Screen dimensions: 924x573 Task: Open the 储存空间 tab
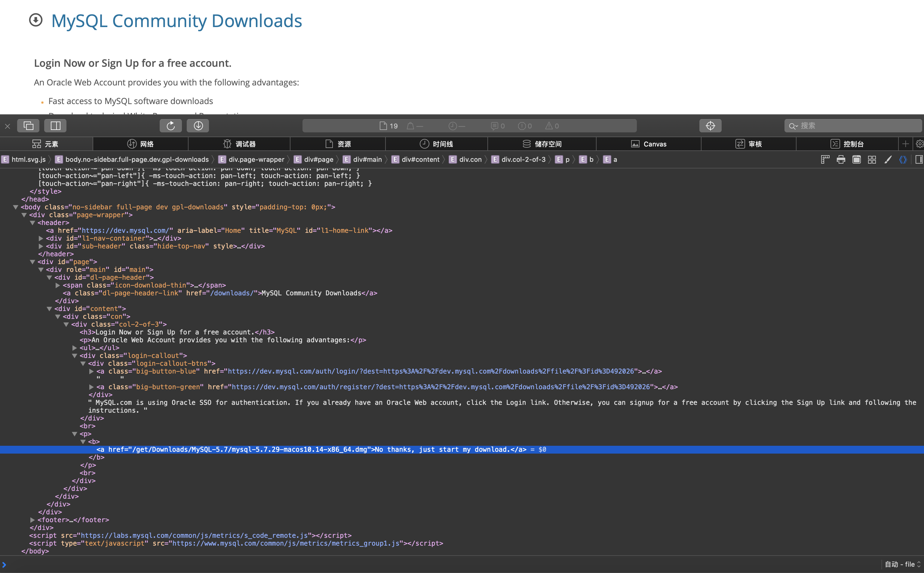point(542,144)
